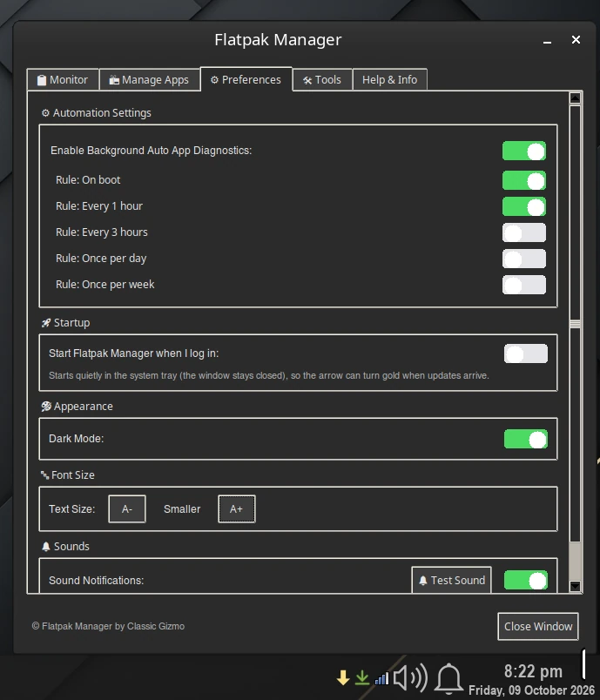Open the green download updates tray icon
Viewport: 600px width, 700px height.
(x=362, y=677)
